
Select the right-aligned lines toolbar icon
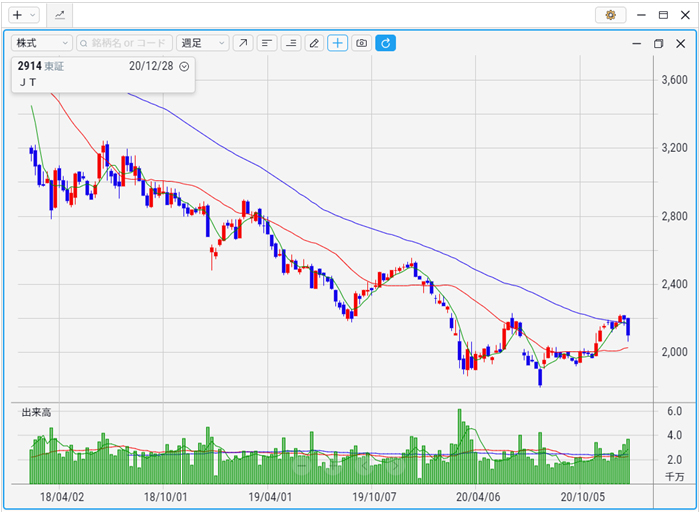[291, 43]
